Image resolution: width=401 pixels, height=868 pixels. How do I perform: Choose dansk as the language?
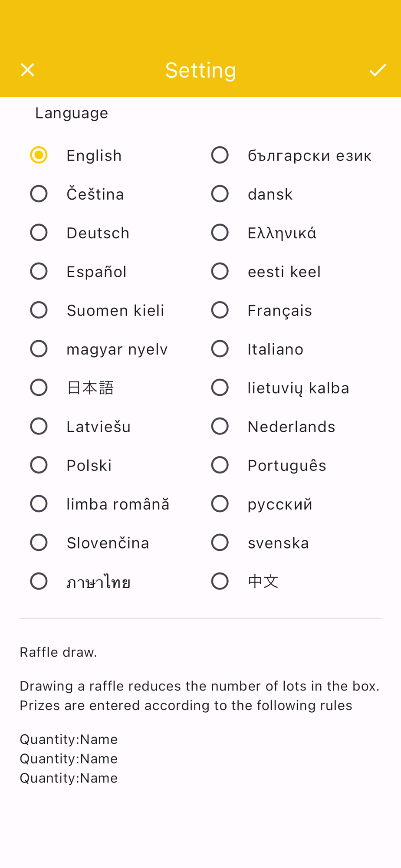click(220, 194)
